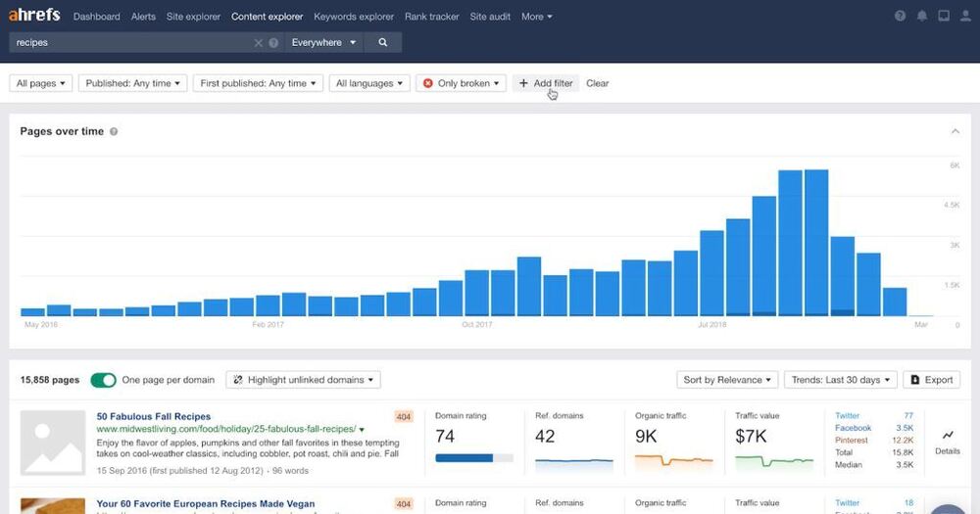Viewport: 980px width, 514px height.
Task: Clear the recipes search field
Action: point(258,42)
